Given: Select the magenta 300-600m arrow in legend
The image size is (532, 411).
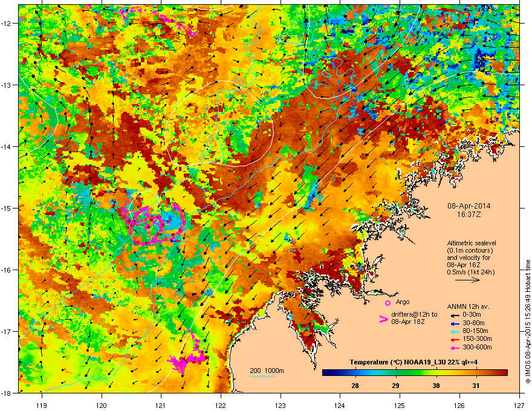Looking at the screenshot, I should (455, 348).
